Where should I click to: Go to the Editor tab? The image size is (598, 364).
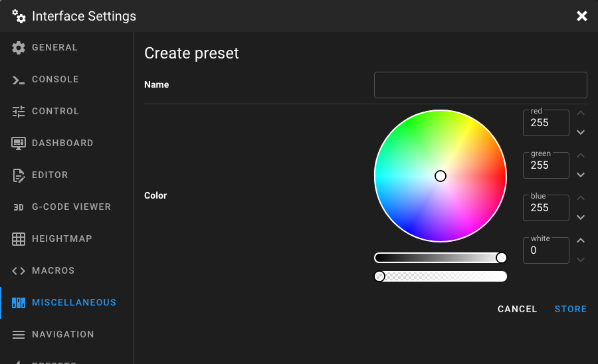coord(66,175)
